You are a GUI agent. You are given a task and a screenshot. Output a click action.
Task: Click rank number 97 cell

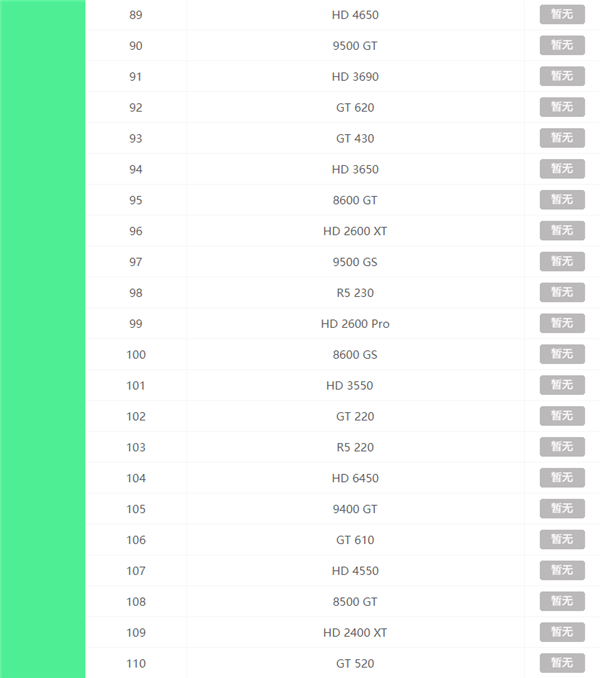136,262
